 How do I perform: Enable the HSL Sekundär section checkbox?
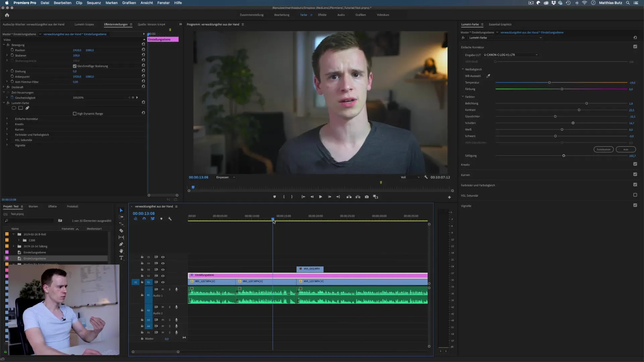coord(635,195)
